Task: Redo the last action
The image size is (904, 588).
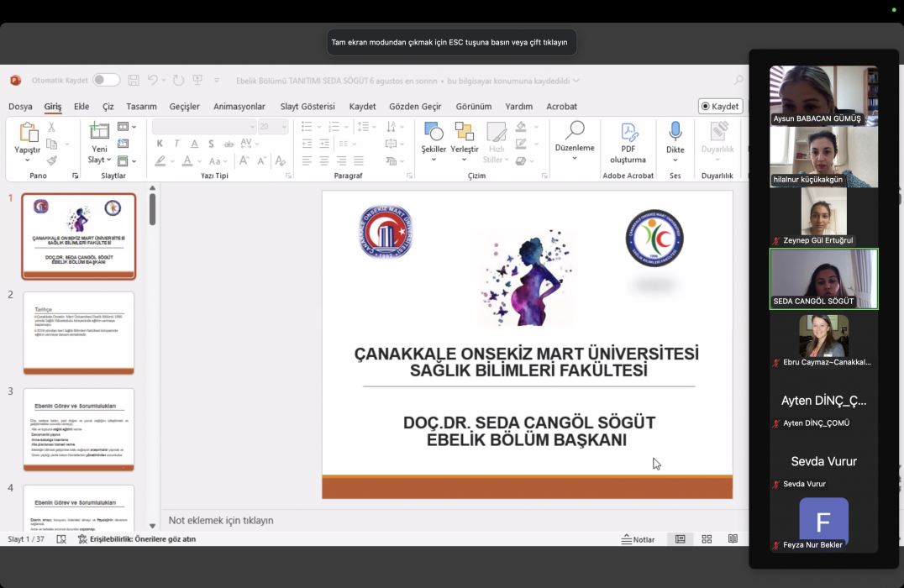Action: [179, 80]
